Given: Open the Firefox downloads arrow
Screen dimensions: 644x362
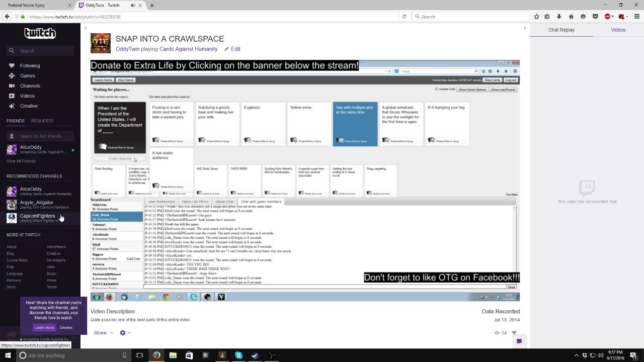Looking at the screenshot, I should coord(559,17).
